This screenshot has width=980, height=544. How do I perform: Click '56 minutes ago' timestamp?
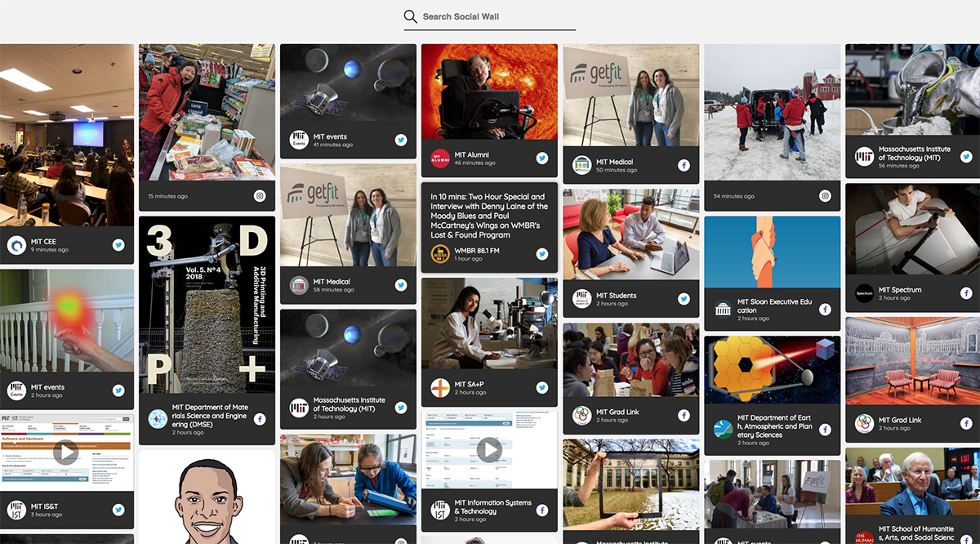[x=899, y=166]
